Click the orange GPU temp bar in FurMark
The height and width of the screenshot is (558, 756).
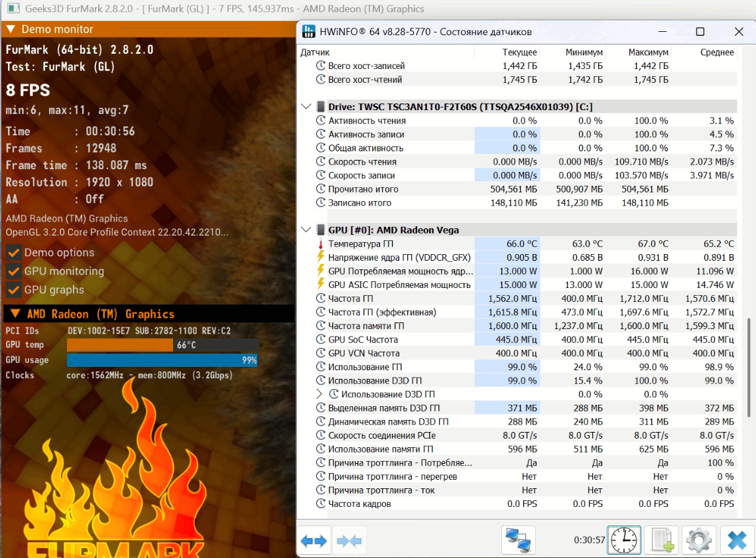119,345
